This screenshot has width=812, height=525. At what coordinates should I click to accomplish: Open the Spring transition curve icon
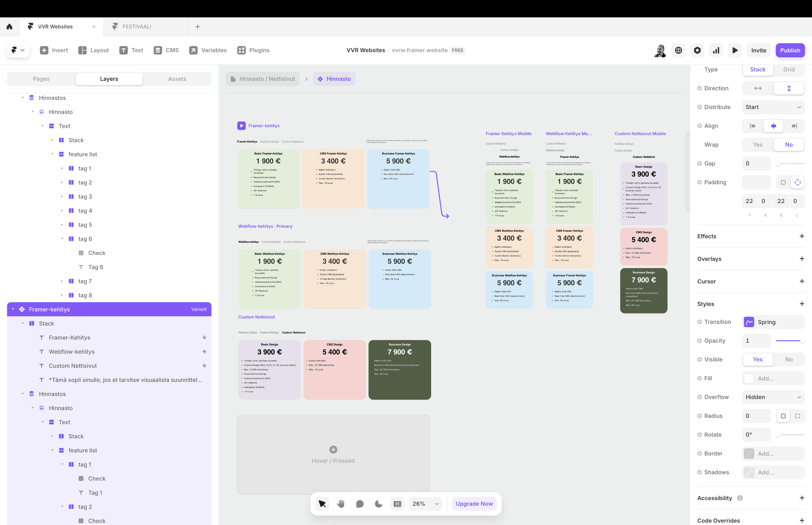click(749, 322)
